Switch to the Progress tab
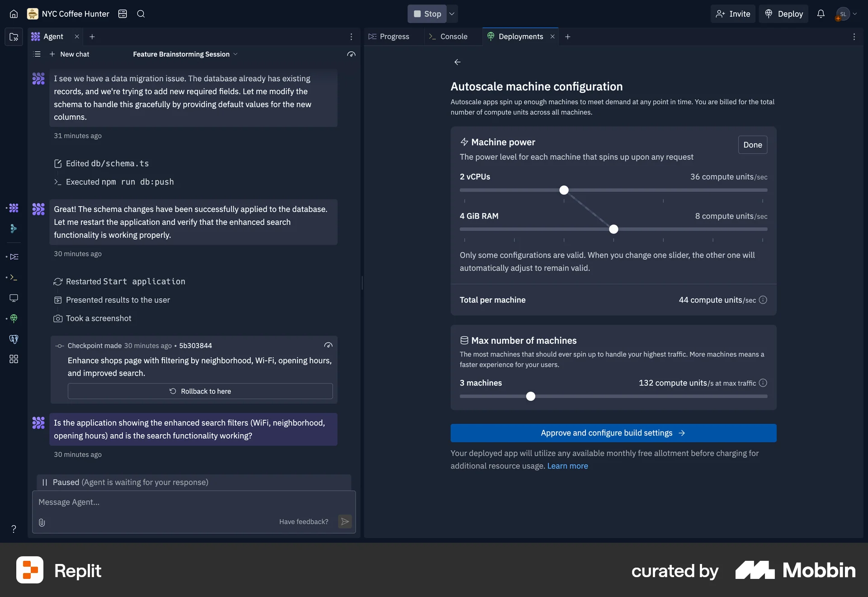Image resolution: width=868 pixels, height=597 pixels. click(x=394, y=37)
